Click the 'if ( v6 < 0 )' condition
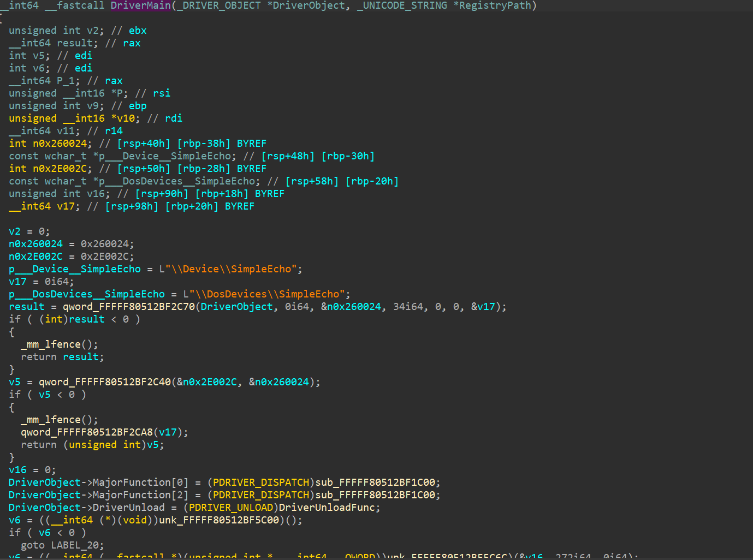753x560 pixels. tap(48, 533)
